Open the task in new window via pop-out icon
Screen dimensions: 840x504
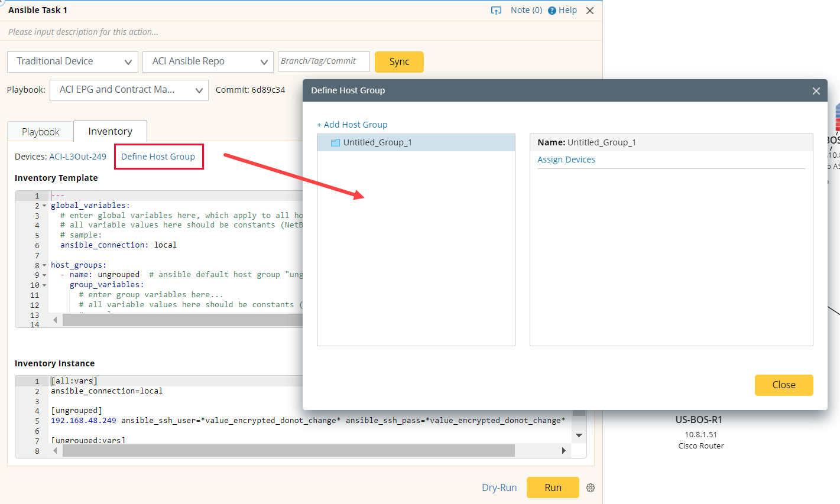[496, 9]
